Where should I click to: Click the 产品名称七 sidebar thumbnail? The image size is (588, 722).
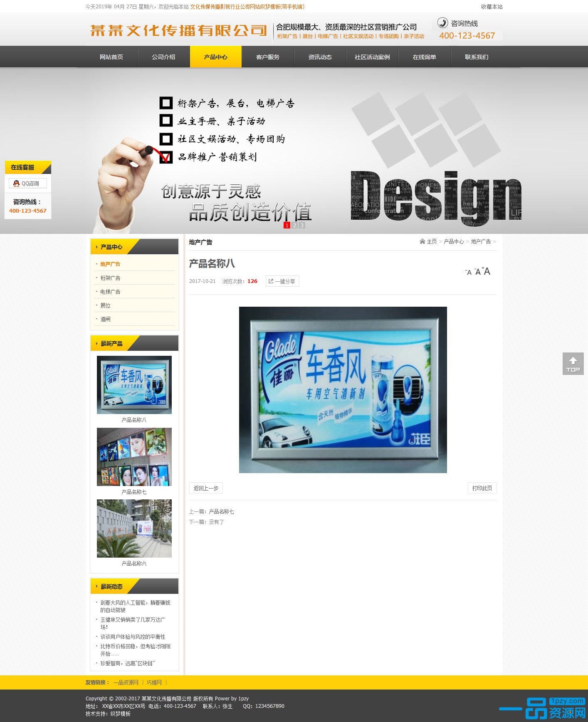[134, 457]
